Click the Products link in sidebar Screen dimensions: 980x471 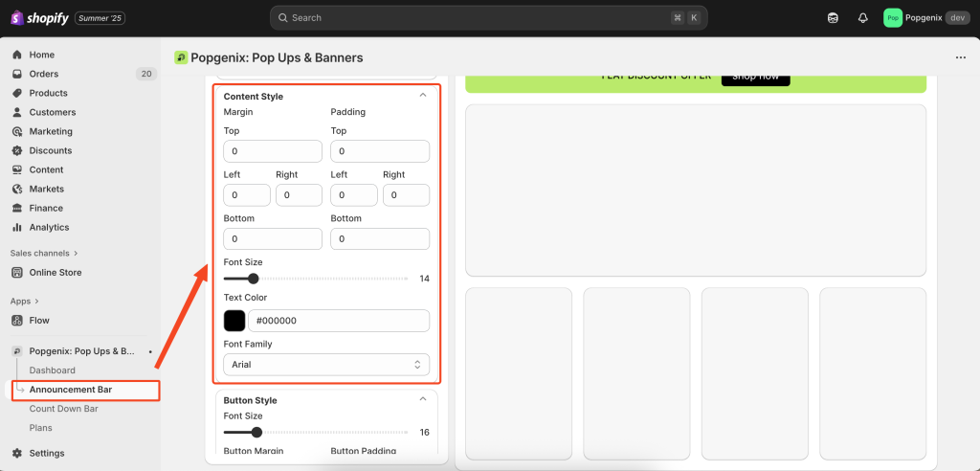[48, 93]
